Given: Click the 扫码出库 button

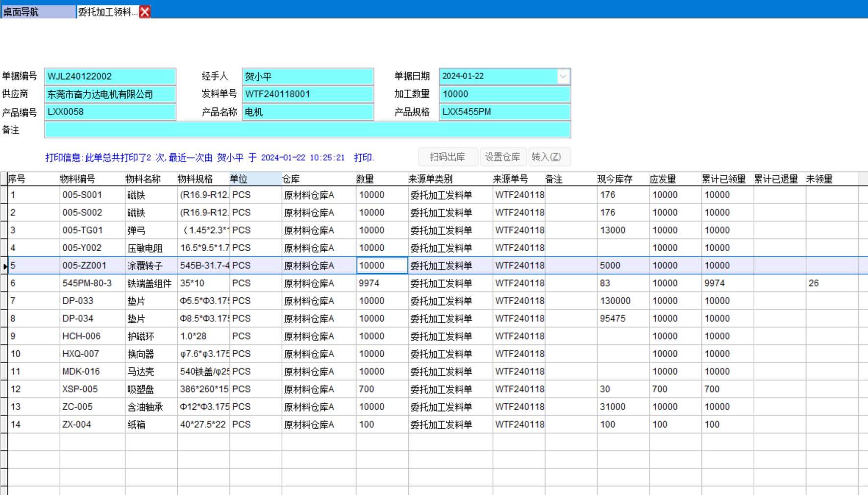Looking at the screenshot, I should click(447, 157).
